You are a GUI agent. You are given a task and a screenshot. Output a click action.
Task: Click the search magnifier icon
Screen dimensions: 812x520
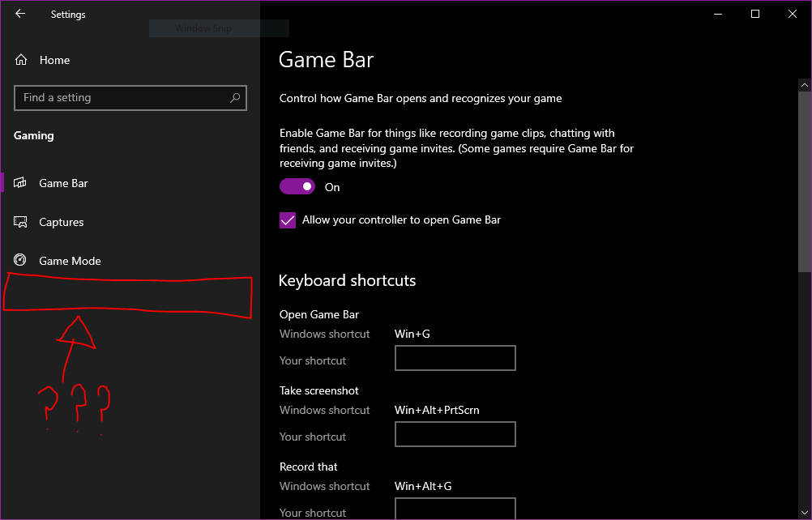pyautogui.click(x=235, y=98)
